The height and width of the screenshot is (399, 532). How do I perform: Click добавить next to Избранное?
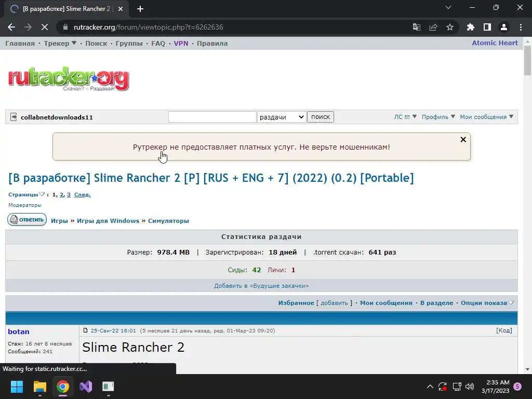[334, 303]
